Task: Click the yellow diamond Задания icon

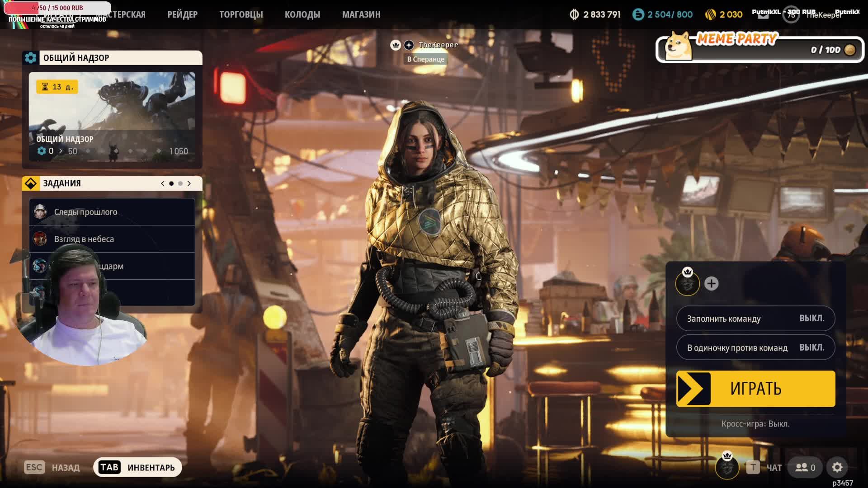Action: tap(31, 183)
